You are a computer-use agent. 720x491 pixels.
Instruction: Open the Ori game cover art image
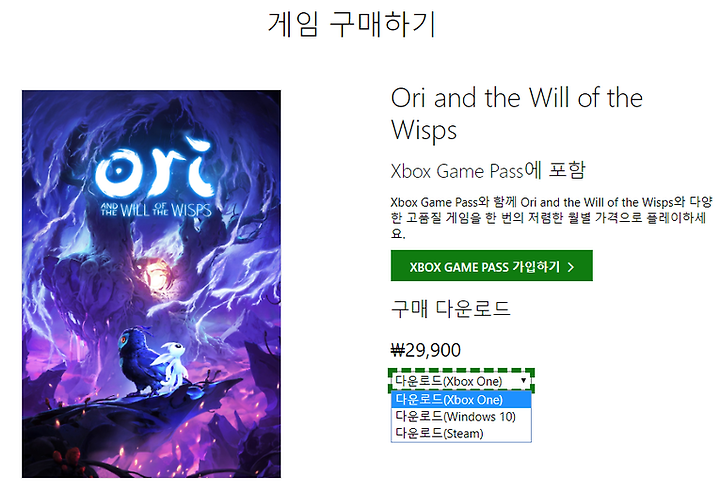[x=152, y=284]
